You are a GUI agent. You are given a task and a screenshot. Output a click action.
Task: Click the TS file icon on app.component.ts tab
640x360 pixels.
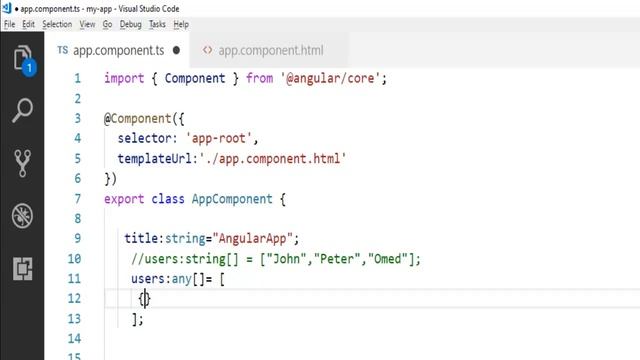pos(62,50)
